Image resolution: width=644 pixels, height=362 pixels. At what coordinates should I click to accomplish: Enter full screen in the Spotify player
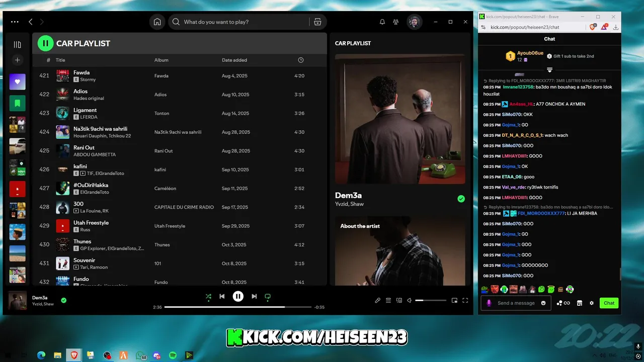pyautogui.click(x=465, y=300)
